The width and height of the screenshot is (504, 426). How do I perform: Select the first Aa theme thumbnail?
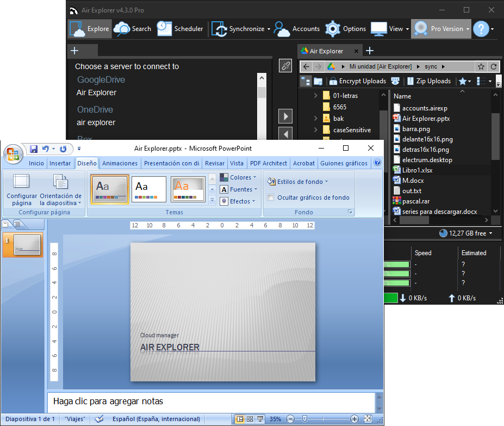110,189
